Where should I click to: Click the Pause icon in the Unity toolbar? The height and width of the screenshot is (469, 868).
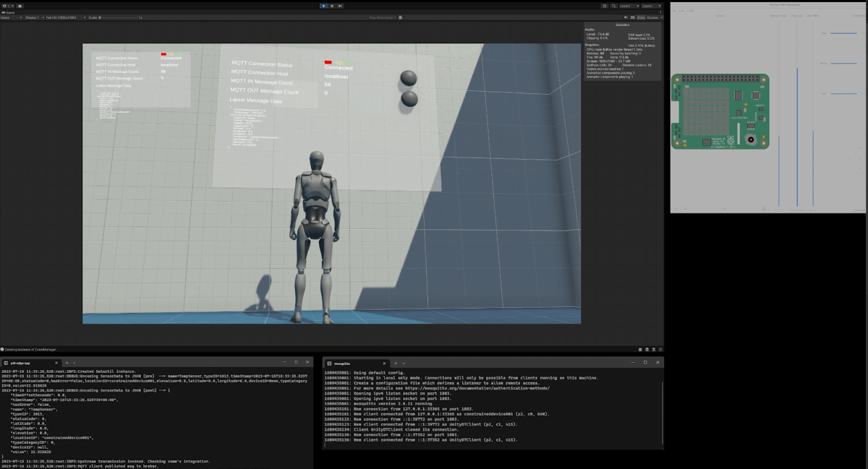(332, 5)
